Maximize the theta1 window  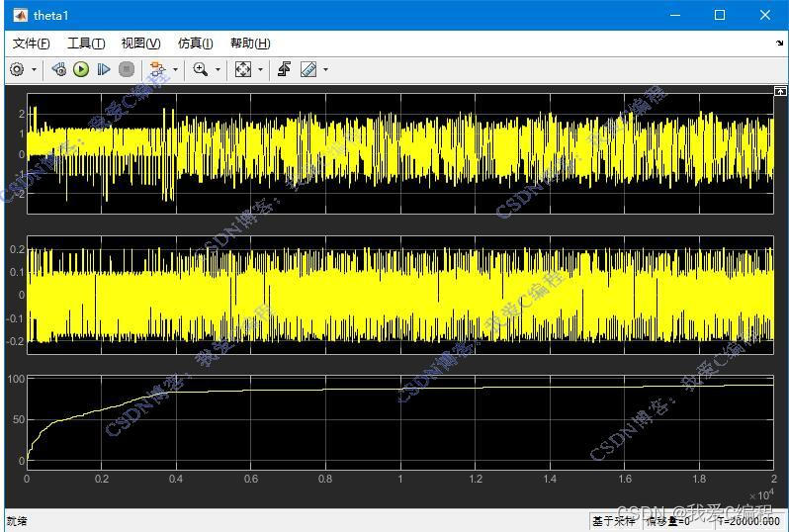point(720,15)
